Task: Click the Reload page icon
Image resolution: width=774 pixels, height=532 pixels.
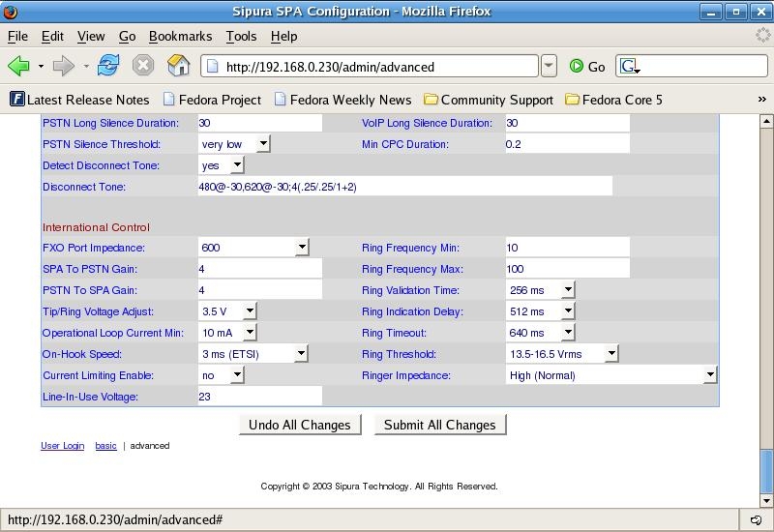Action: click(x=108, y=66)
